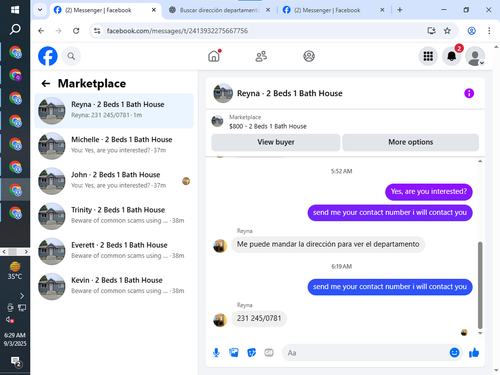Choose a GIF icon
The height and width of the screenshot is (375, 500).
269,353
